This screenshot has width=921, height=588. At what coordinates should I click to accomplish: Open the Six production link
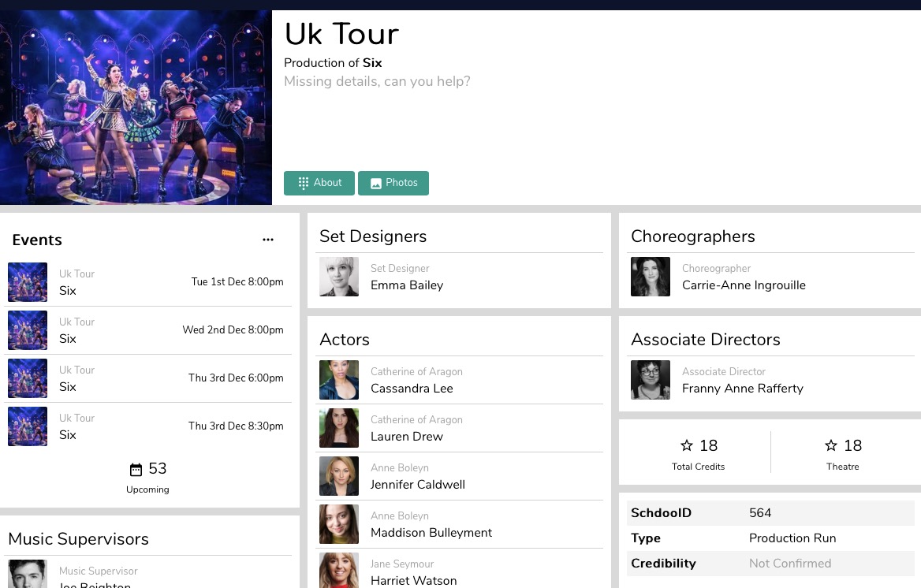tap(372, 63)
